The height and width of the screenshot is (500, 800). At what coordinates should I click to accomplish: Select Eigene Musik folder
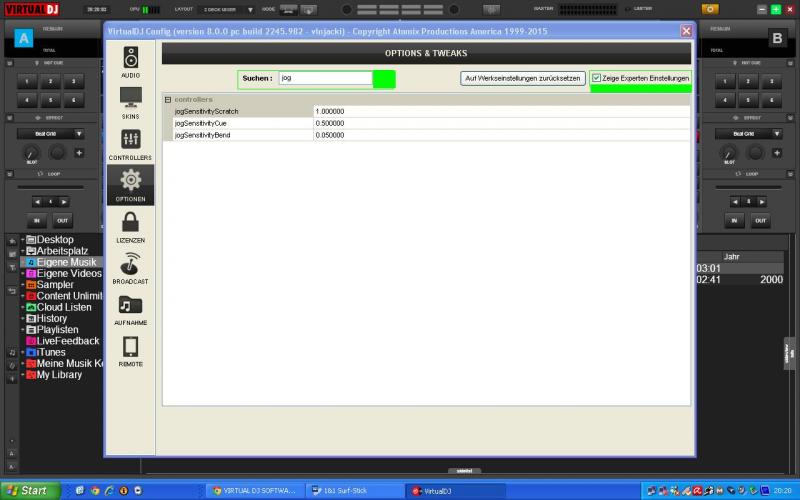[66, 262]
